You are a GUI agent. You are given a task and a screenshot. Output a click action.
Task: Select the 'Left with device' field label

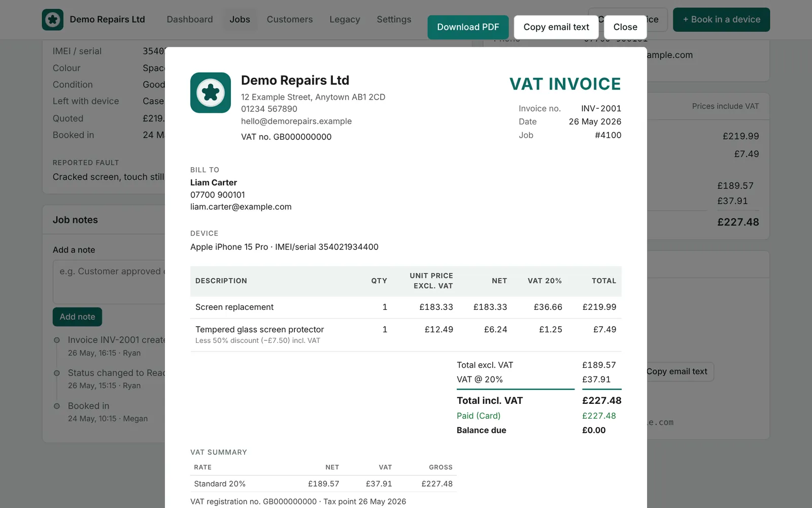(86, 101)
